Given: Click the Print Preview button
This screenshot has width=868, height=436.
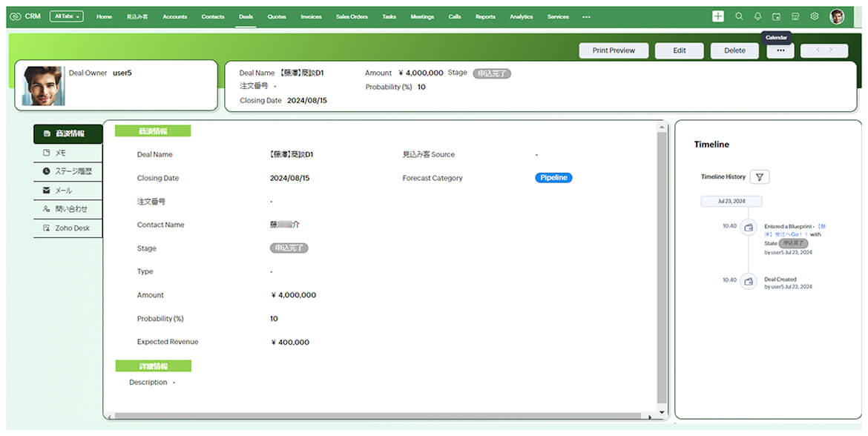Looking at the screenshot, I should (614, 50).
